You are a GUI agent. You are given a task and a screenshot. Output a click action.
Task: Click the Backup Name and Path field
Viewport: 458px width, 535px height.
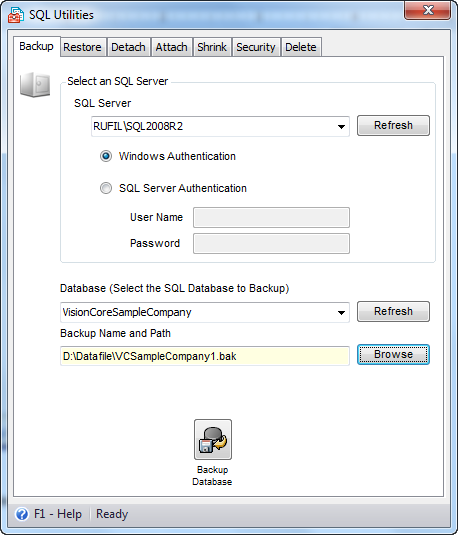[x=205, y=356]
